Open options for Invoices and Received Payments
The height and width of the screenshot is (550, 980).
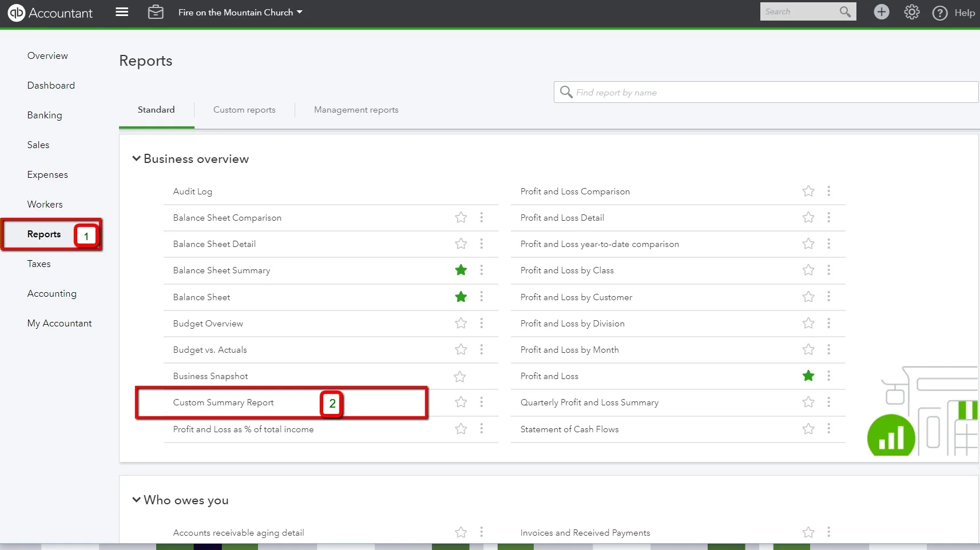(x=828, y=532)
